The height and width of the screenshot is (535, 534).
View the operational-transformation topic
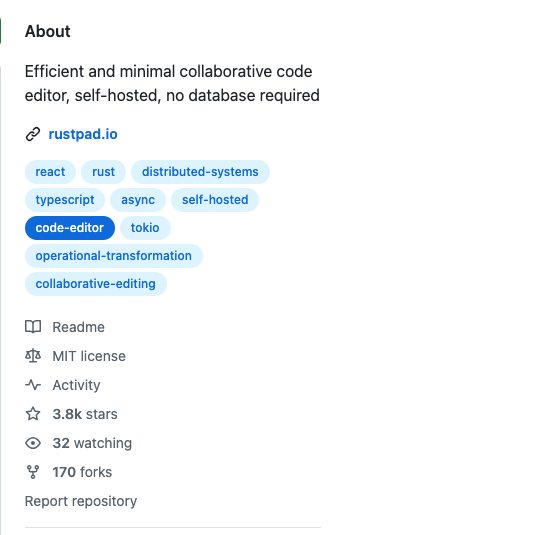coord(114,256)
